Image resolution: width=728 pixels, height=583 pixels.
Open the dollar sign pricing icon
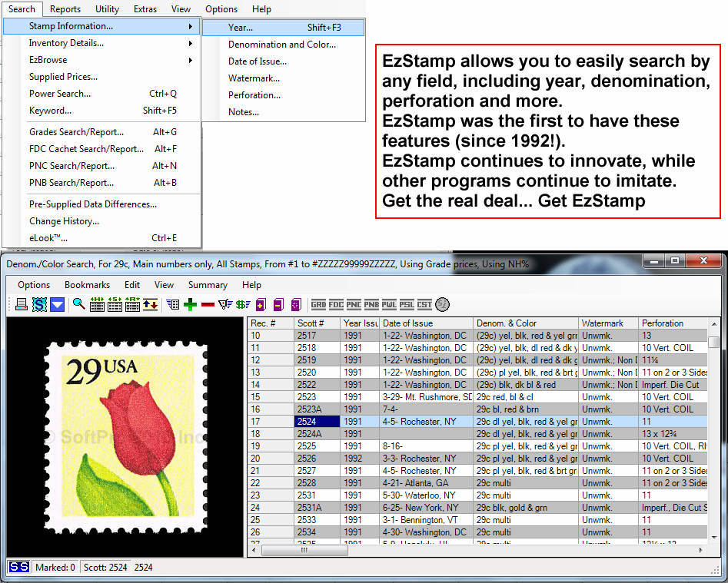(x=241, y=304)
